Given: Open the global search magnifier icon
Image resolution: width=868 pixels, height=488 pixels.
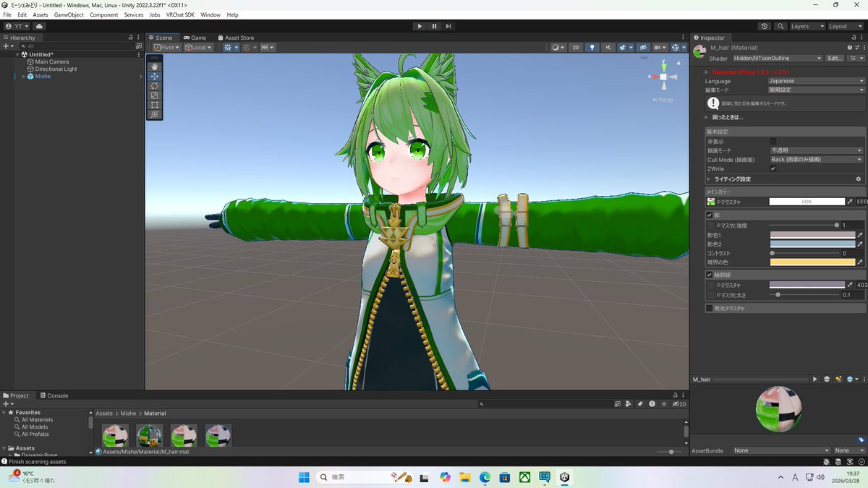Looking at the screenshot, I should click(780, 26).
